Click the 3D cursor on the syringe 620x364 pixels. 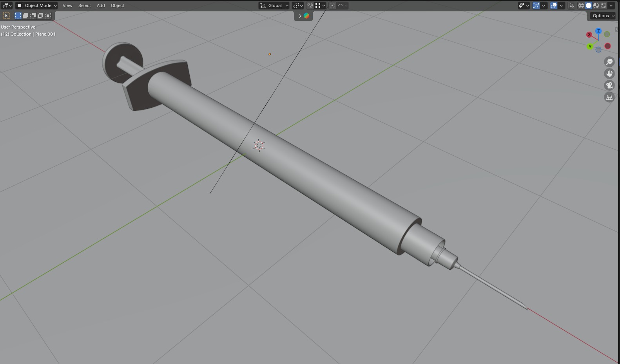click(259, 146)
